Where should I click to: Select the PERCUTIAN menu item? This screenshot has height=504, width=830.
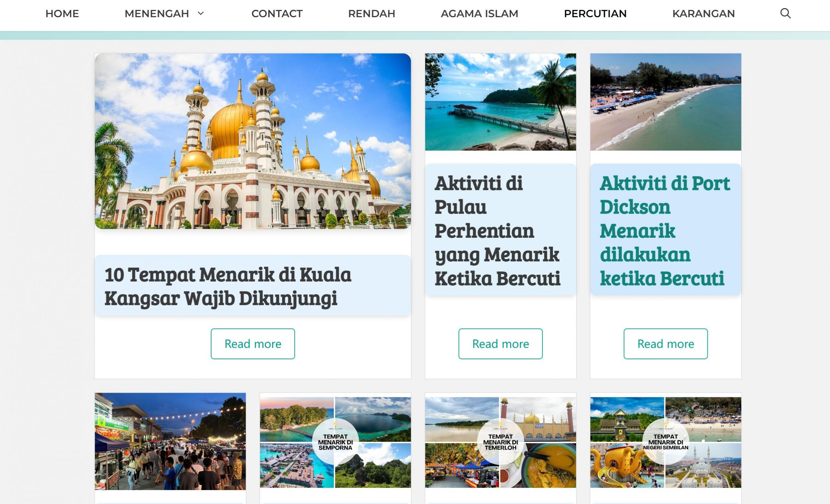click(595, 14)
